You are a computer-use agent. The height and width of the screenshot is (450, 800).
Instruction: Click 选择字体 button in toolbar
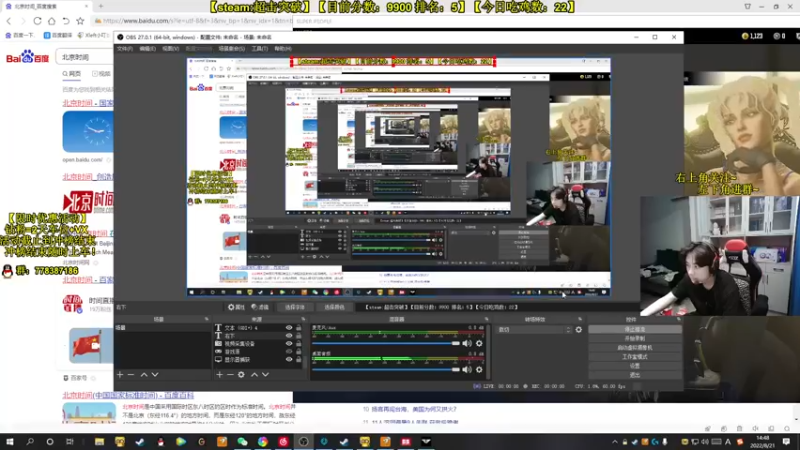(x=294, y=307)
